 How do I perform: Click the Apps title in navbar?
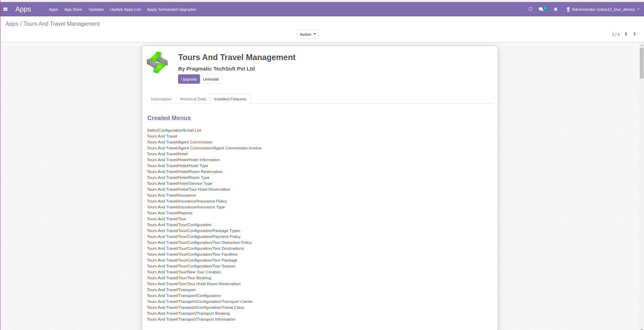click(23, 9)
